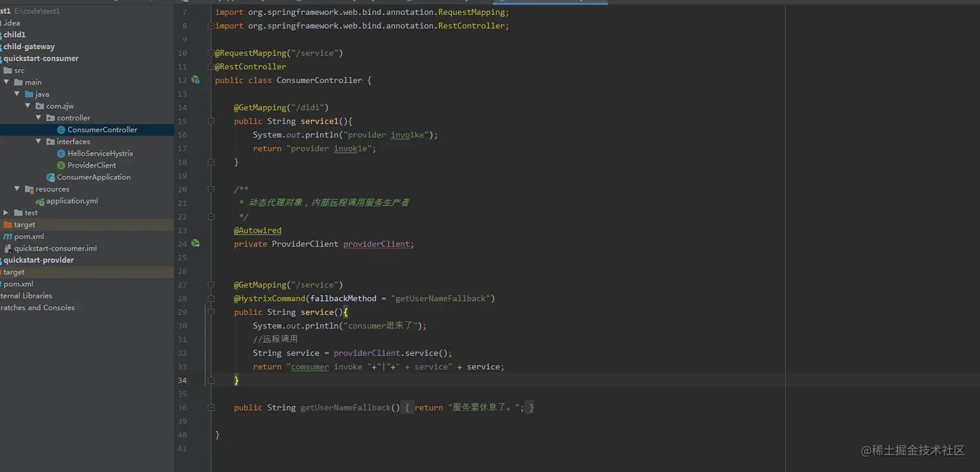Click the "getUserNameFallback" string on line 28

coord(441,298)
